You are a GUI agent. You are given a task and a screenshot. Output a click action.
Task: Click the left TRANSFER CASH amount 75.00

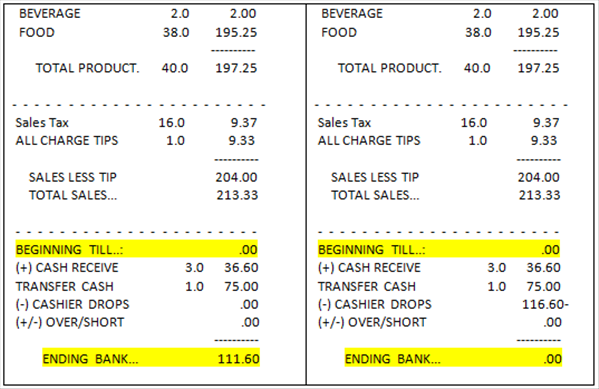pyautogui.click(x=241, y=287)
